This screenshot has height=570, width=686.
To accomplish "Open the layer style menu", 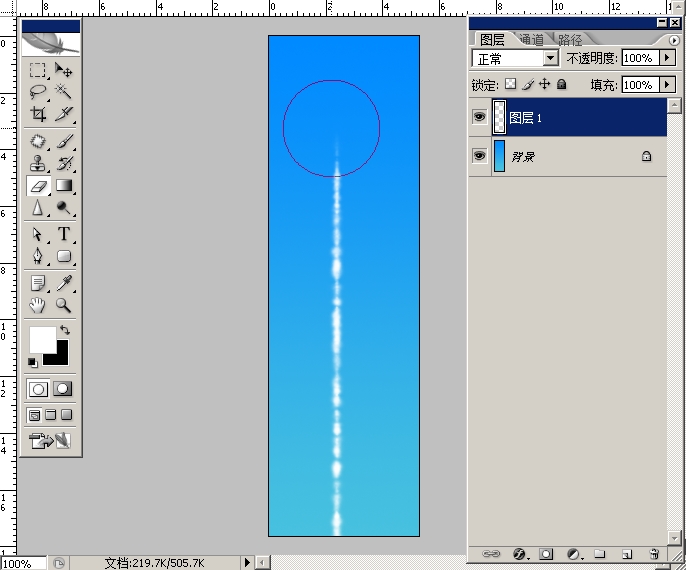I will click(x=520, y=554).
